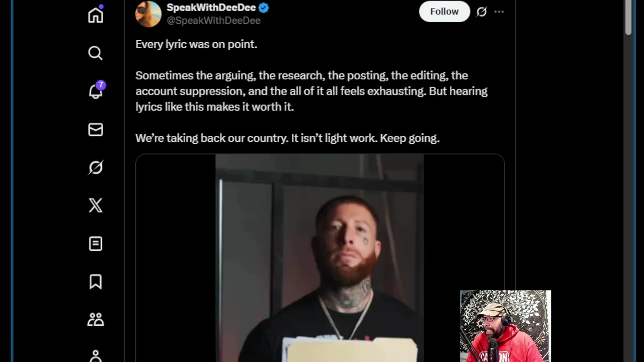
Task: Open the @SpeakWithDeeDee handle link
Action: click(x=213, y=21)
